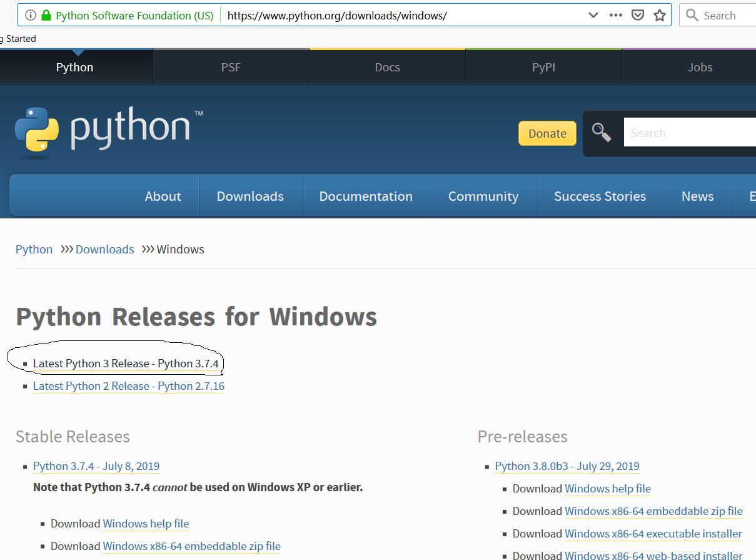Click the Stable Releases heading
Image resolution: width=756 pixels, height=560 pixels.
pos(73,436)
